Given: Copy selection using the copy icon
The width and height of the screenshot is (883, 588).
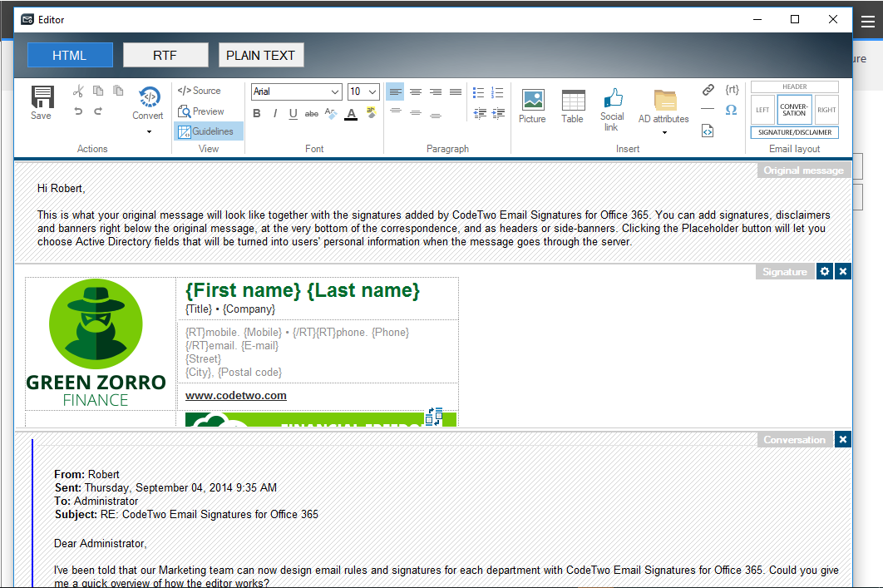Looking at the screenshot, I should (x=98, y=91).
